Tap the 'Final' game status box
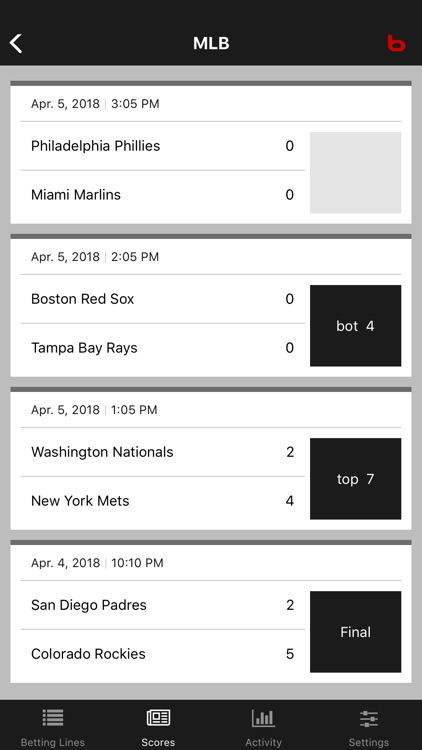The height and width of the screenshot is (750, 422). (355, 632)
